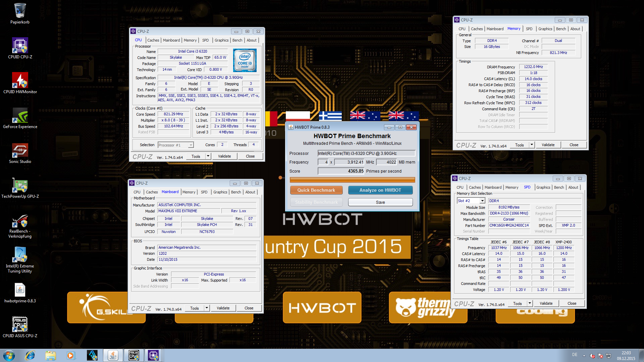644x362 pixels.
Task: Click the Part Number CMK16GX4M2A2400C14
Action: tap(509, 226)
